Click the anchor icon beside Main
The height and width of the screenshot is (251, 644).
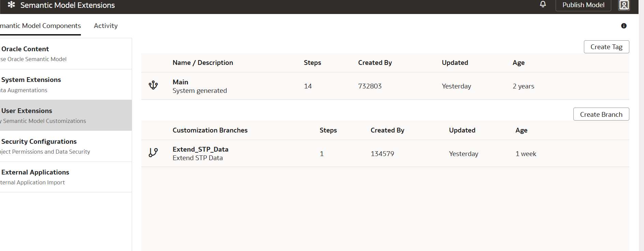pos(153,85)
